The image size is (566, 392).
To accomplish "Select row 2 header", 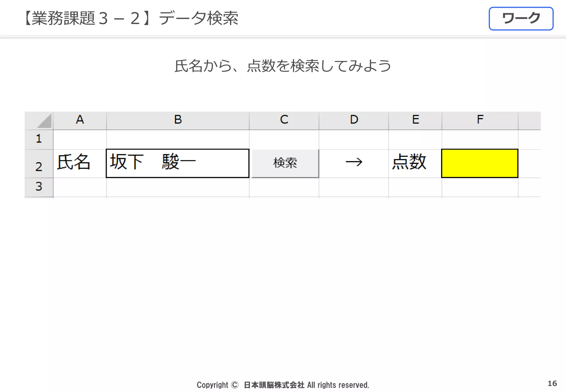I will click(x=39, y=164).
